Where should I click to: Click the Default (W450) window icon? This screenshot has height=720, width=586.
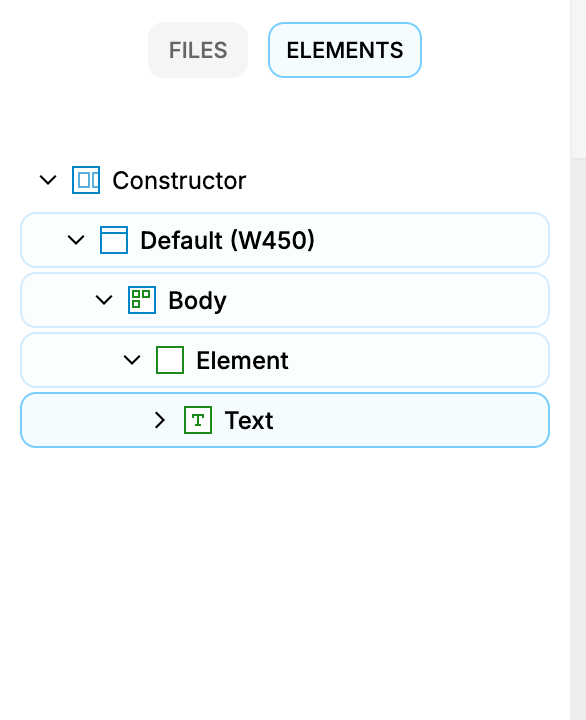coord(114,240)
